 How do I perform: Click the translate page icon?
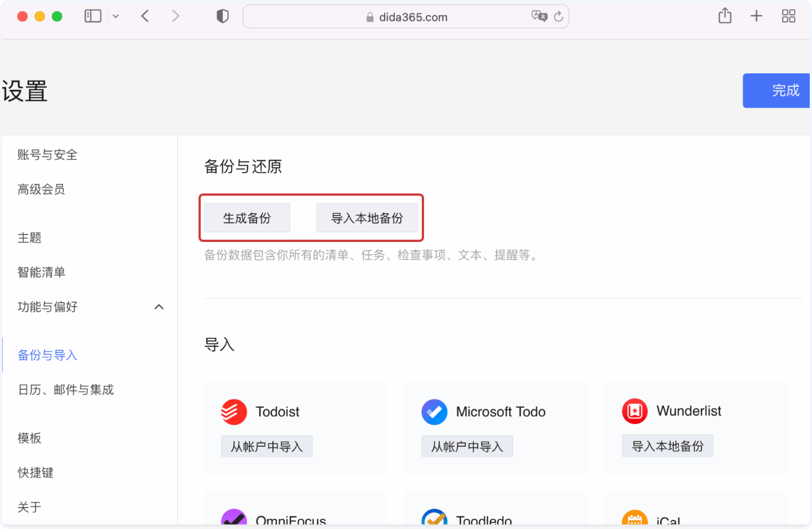539,16
